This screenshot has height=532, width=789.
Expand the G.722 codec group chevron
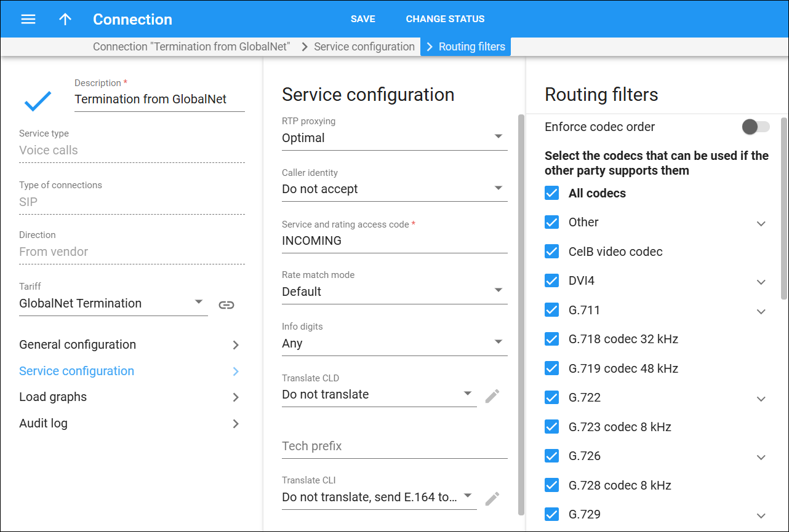coord(761,399)
